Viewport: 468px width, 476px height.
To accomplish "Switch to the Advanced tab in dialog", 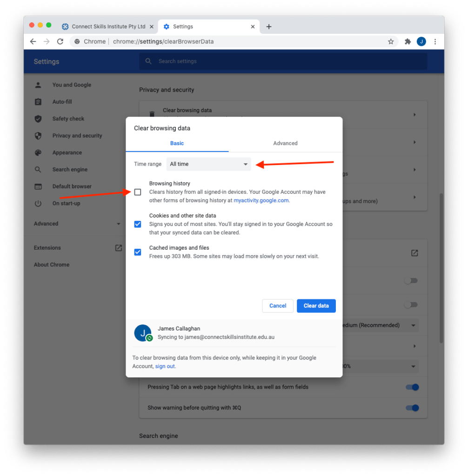I will coord(285,143).
